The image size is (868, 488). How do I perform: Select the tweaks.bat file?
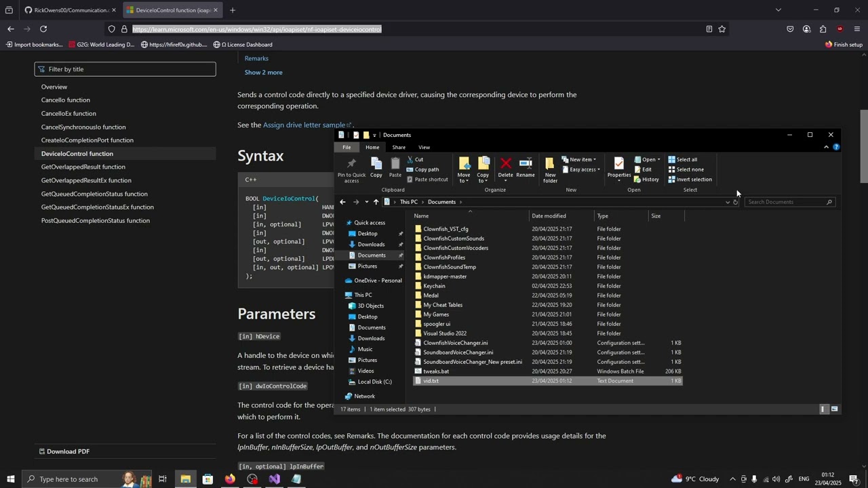coord(547,371)
